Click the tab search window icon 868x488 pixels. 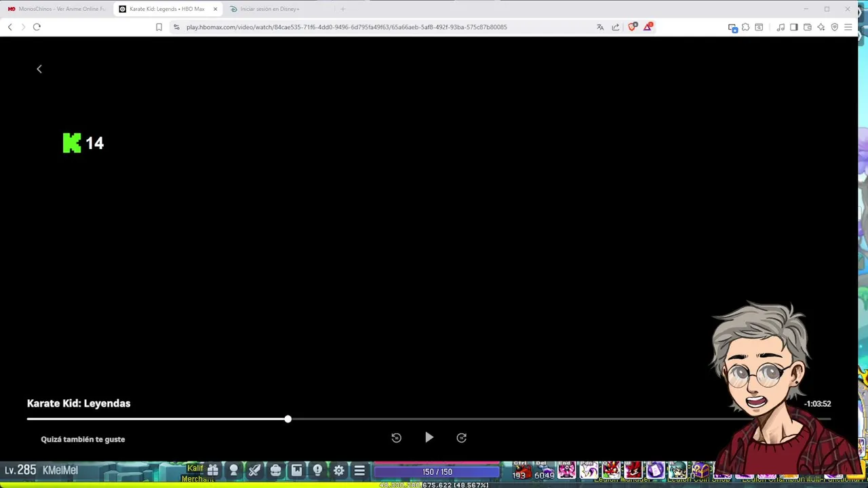click(x=759, y=27)
